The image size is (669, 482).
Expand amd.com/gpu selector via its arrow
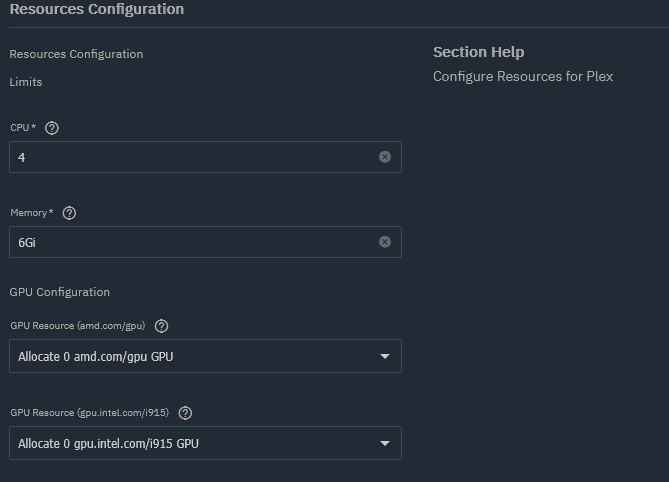tap(385, 356)
